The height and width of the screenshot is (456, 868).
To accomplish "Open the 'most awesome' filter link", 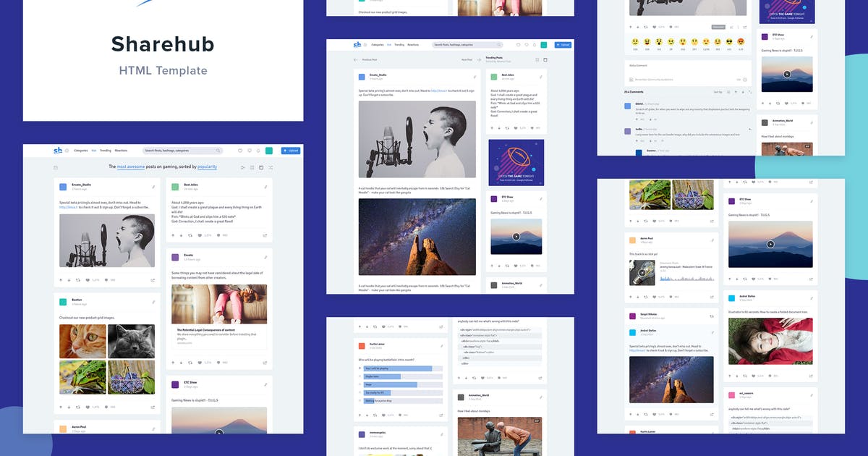I will point(131,166).
